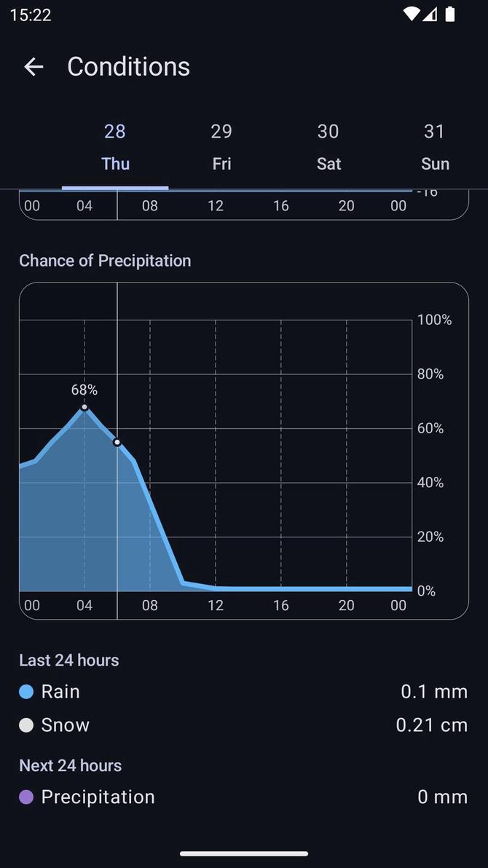Viewport: 488px width, 868px height.
Task: Navigate back using the arrow icon
Action: click(x=34, y=67)
